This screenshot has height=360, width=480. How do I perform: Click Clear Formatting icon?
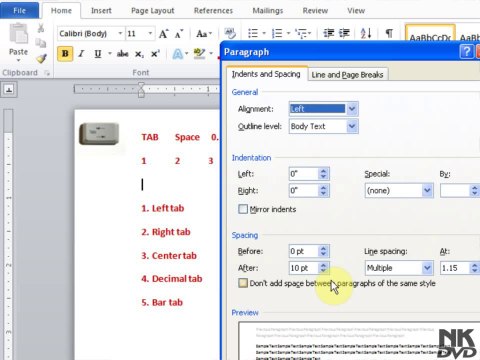coord(230,33)
